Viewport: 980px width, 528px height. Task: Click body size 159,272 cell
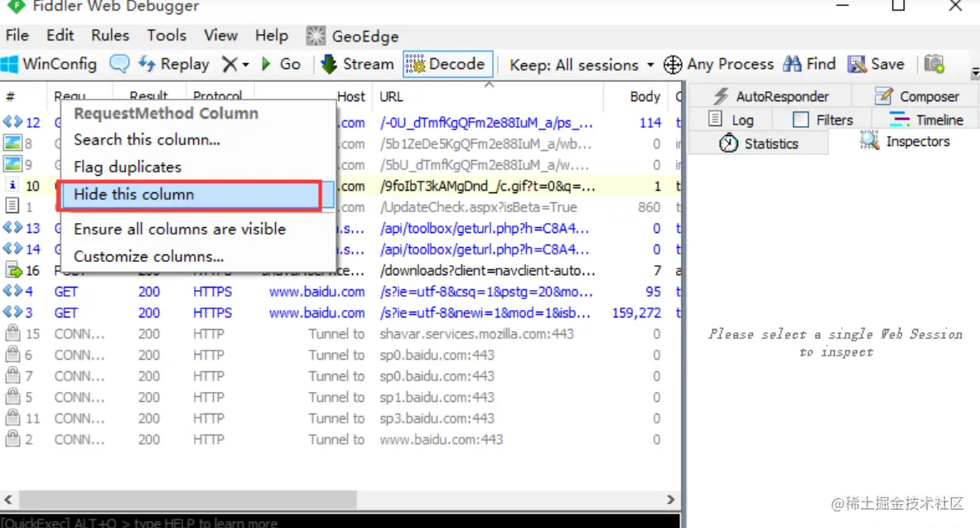pos(636,312)
